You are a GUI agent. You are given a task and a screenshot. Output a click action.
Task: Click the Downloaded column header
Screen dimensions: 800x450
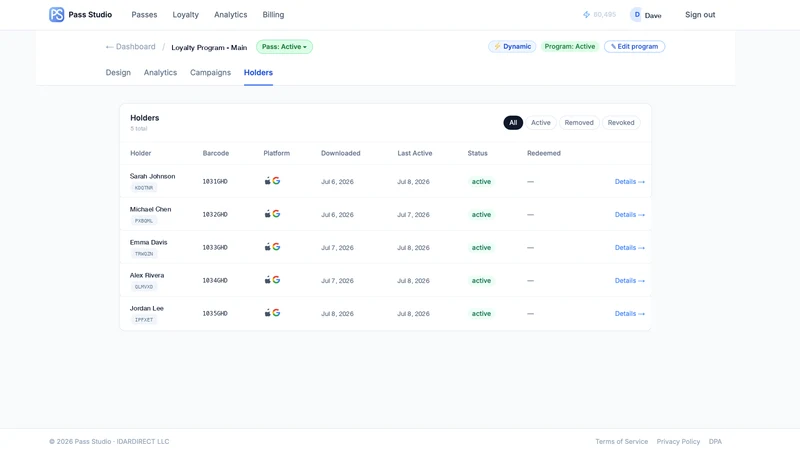tap(340, 153)
